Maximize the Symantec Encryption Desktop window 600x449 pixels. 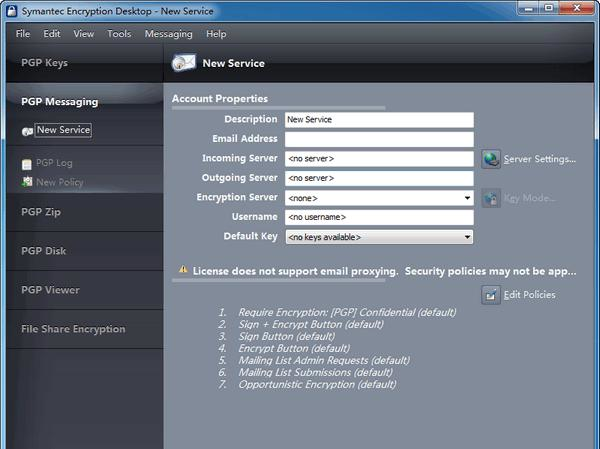[x=549, y=8]
